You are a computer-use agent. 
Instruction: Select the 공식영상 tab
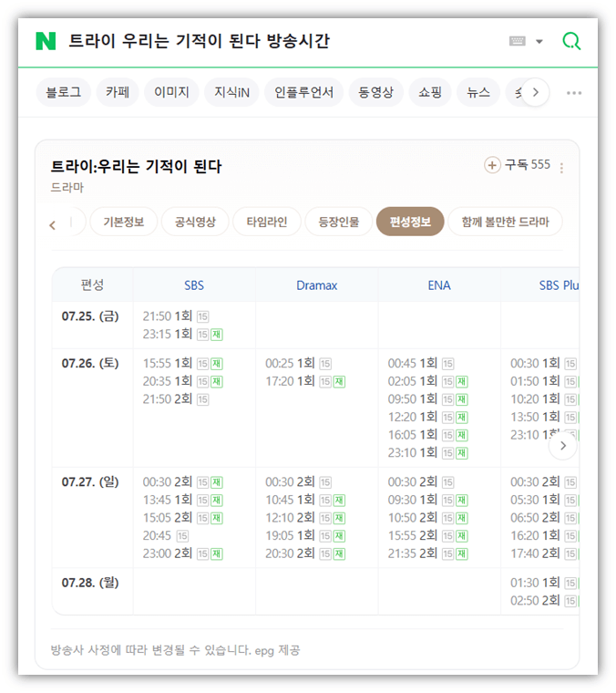coord(195,222)
